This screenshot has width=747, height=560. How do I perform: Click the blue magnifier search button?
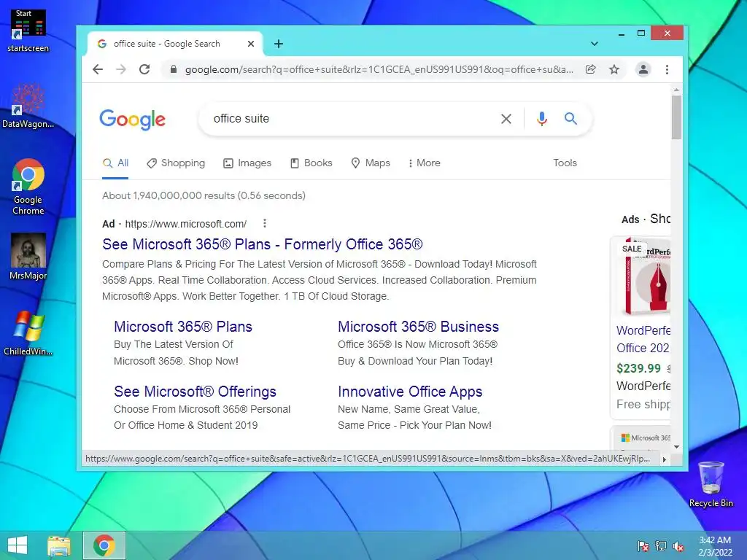(x=570, y=119)
